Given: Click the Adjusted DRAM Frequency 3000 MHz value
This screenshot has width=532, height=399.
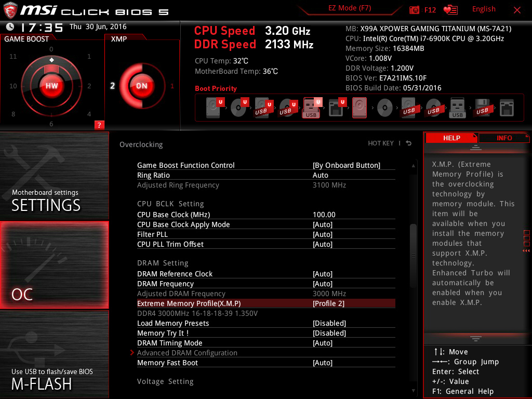Looking at the screenshot, I should click(329, 294).
